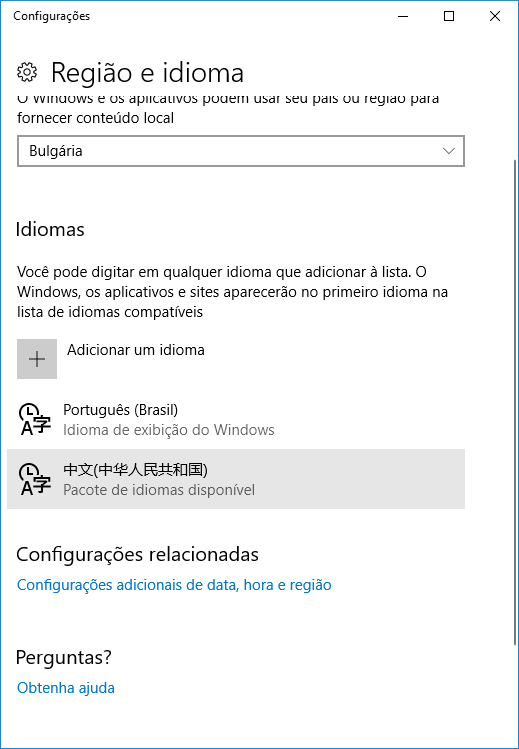Choose the Adicionar um idioma label
519x749 pixels.
[x=136, y=350]
